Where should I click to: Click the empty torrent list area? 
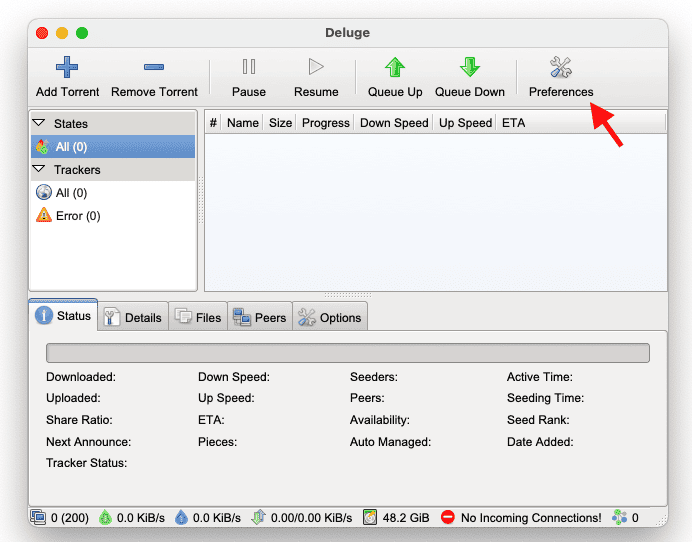tap(436, 212)
